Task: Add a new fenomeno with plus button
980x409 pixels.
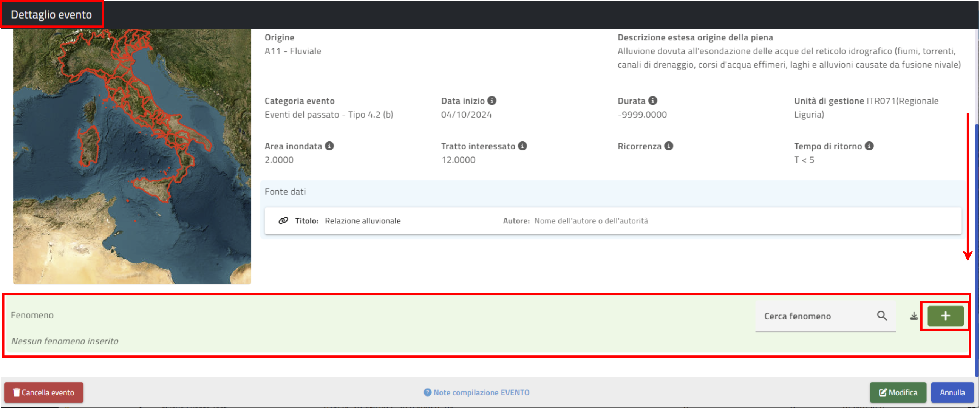Action: click(945, 316)
